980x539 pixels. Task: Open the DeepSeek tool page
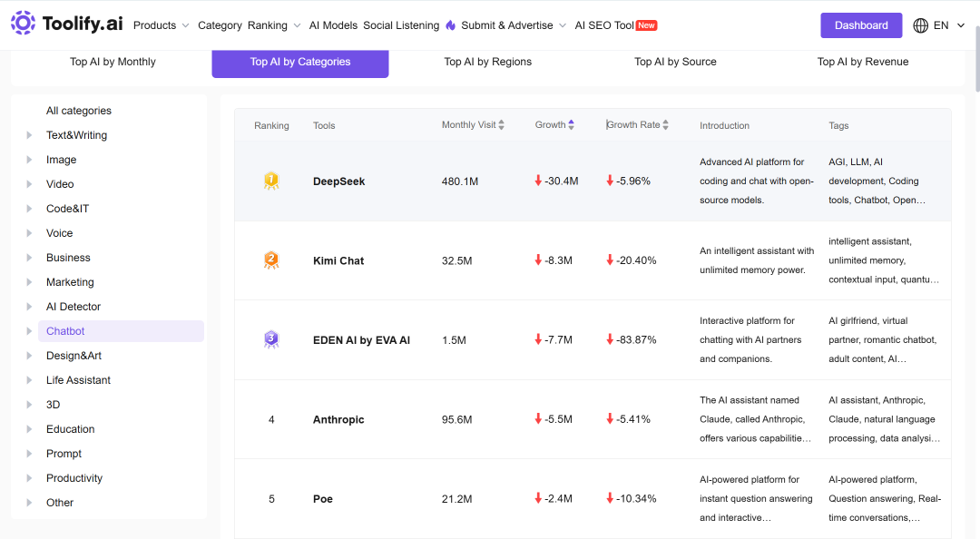coord(338,181)
